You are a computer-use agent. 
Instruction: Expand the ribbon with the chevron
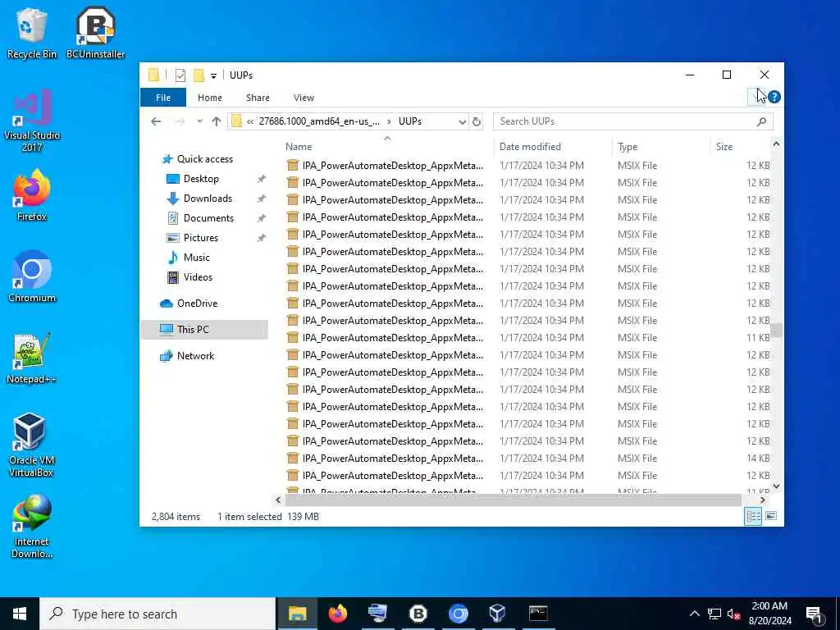point(756,97)
